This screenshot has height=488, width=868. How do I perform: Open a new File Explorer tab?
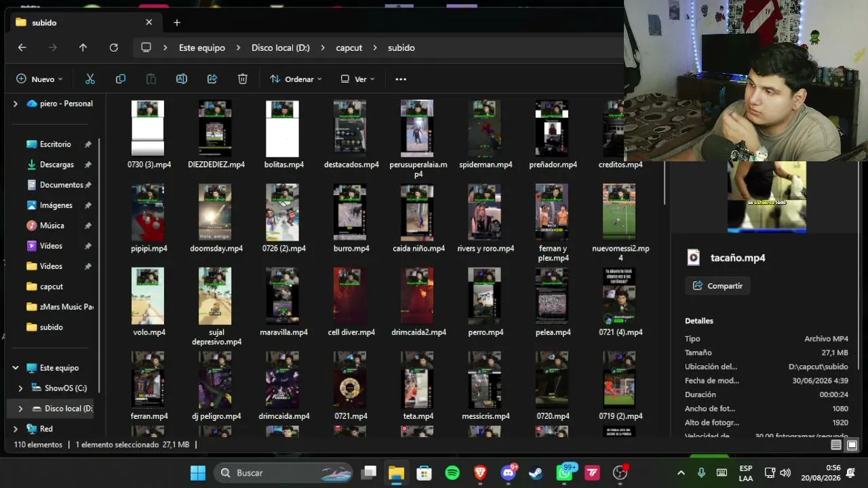(x=177, y=22)
